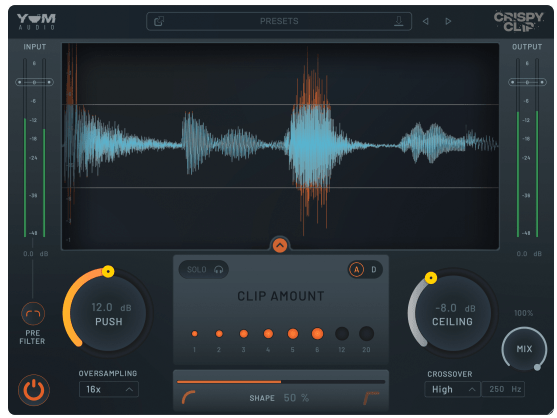Viewport: 557px width, 418px height.
Task: Click the input 0.0 dB value
Action: (35, 254)
